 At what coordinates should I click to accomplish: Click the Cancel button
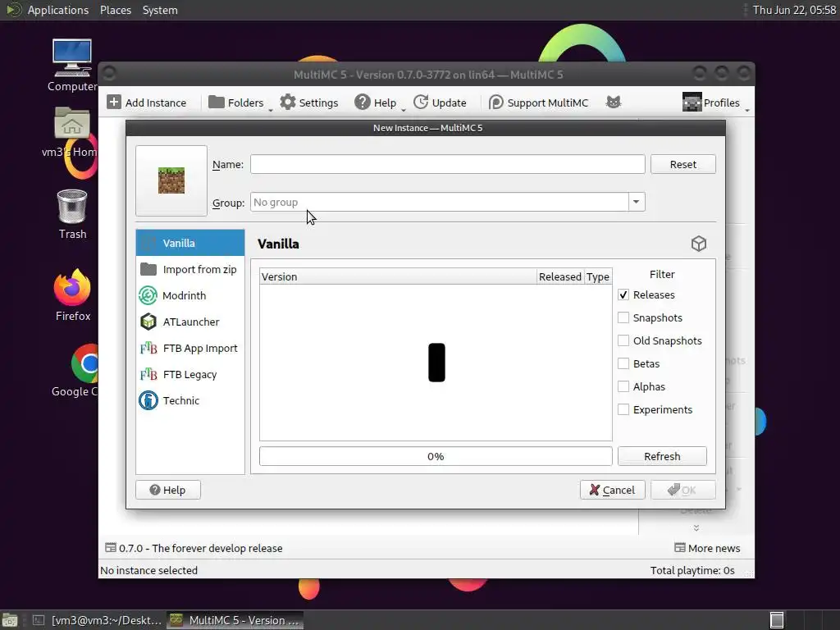[x=612, y=490]
